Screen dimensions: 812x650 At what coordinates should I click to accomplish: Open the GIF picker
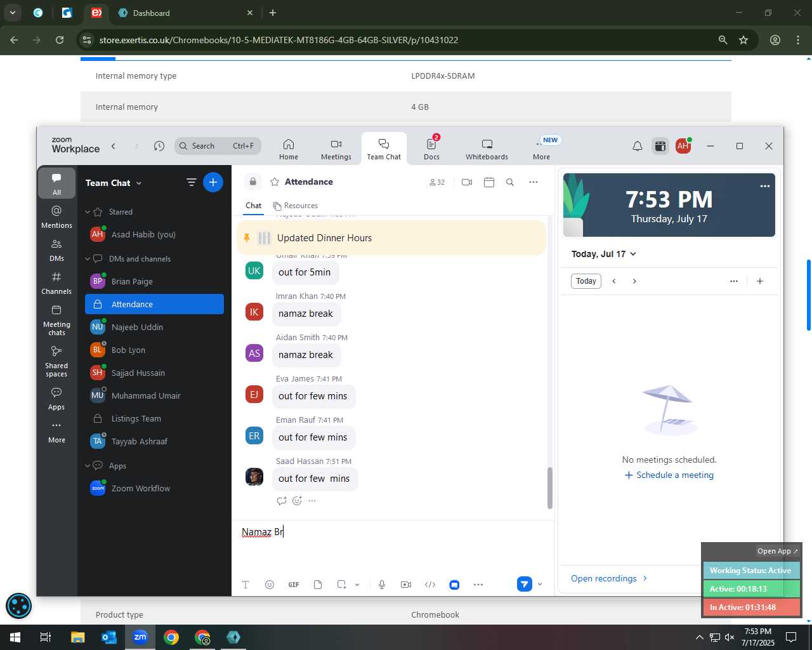click(x=294, y=585)
